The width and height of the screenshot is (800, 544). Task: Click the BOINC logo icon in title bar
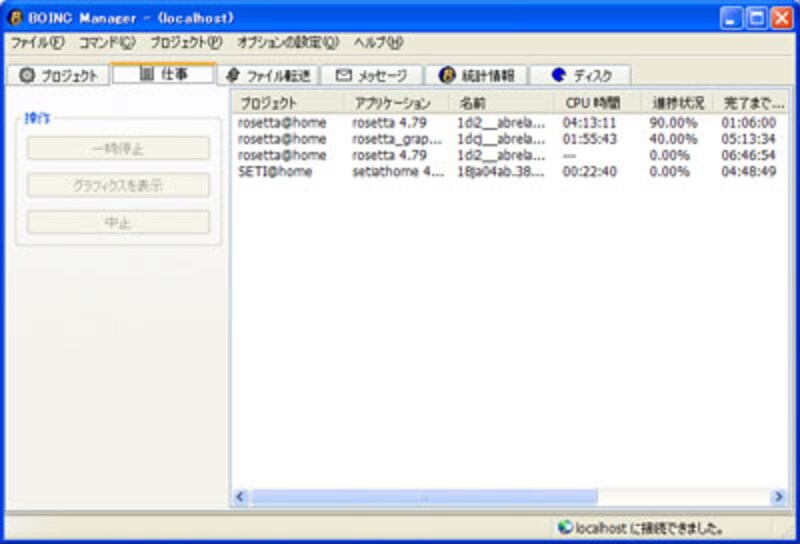click(x=16, y=18)
